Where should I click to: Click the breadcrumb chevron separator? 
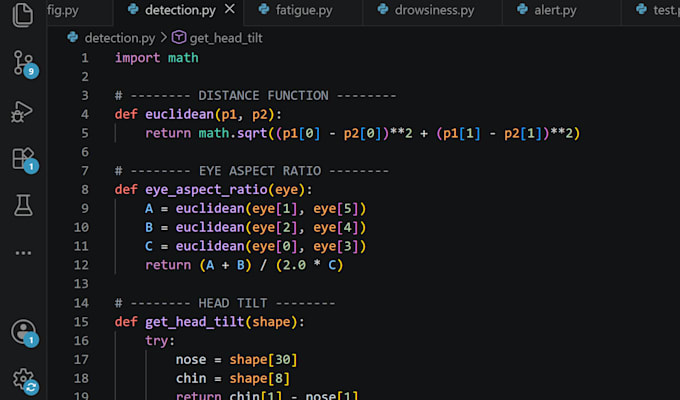[163, 38]
